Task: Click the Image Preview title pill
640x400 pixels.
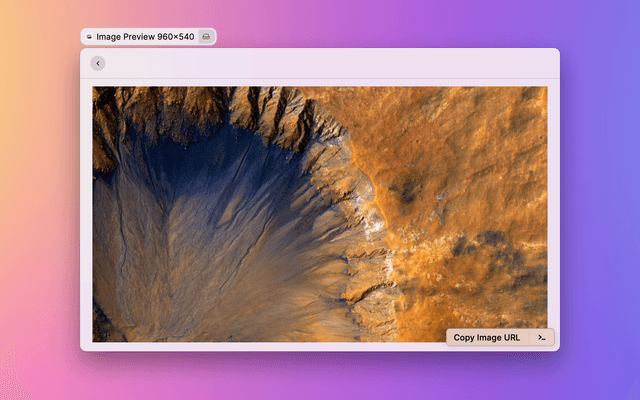Action: tap(147, 36)
